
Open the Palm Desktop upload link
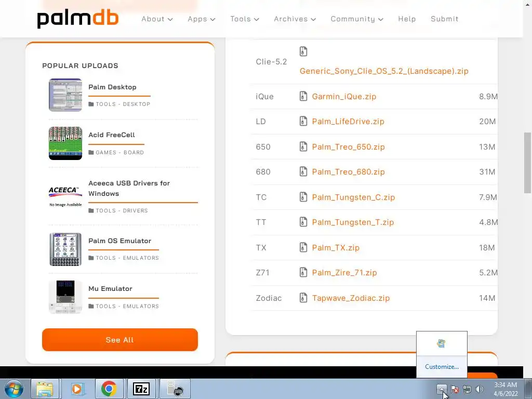pyautogui.click(x=112, y=87)
